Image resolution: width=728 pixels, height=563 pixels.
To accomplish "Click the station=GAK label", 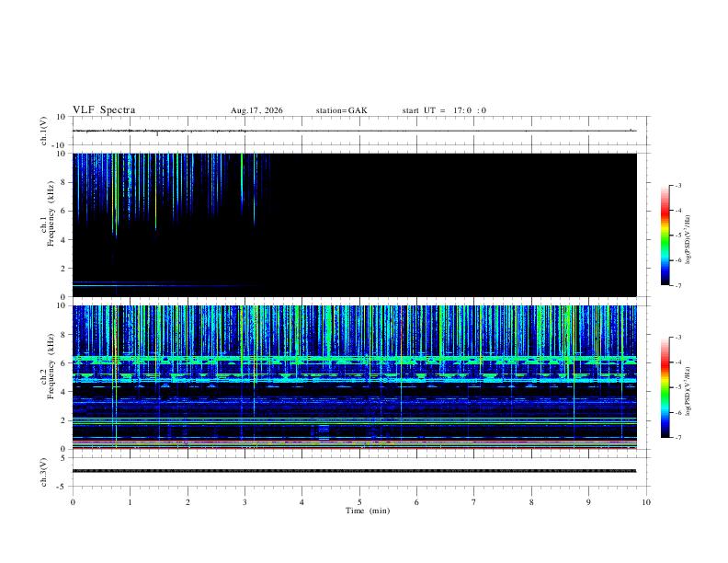I will 341,110.
